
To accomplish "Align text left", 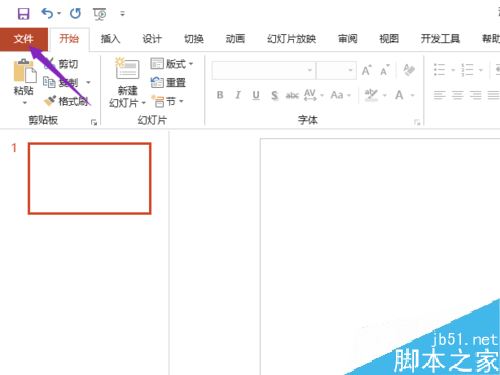I will click(439, 95).
